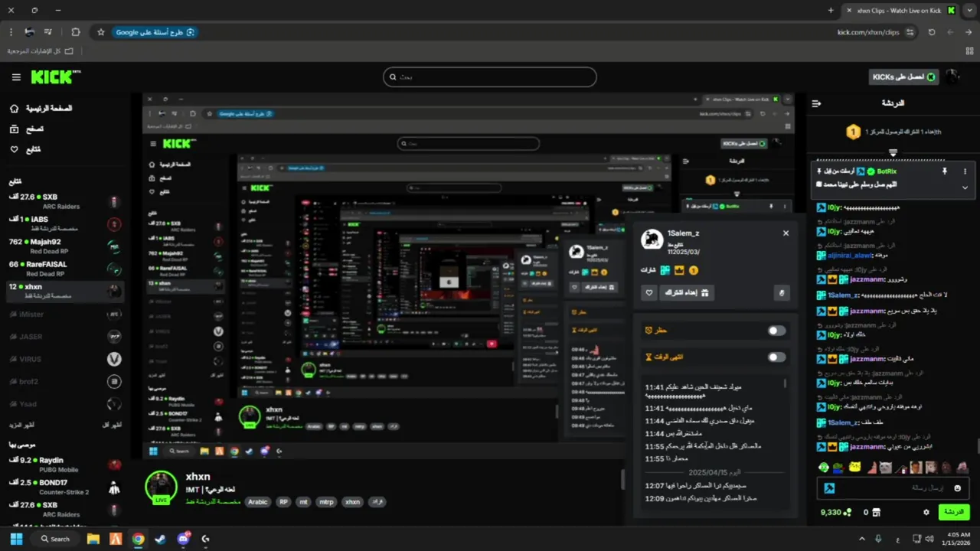
Task: Collapse the chat panel with arrow icon
Action: 816,103
